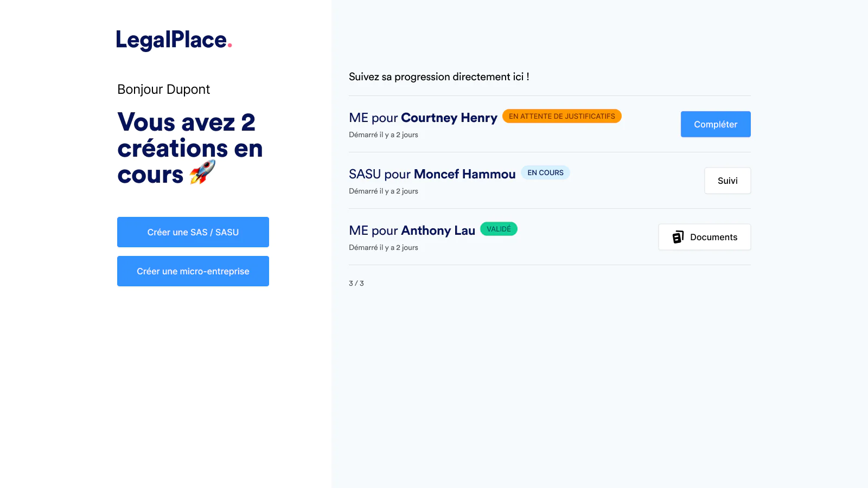Click the documents icon for Anthony Lau

coord(678,237)
